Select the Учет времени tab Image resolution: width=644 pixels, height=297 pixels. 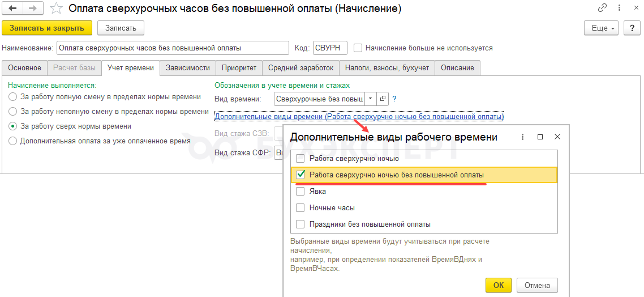[x=131, y=68]
